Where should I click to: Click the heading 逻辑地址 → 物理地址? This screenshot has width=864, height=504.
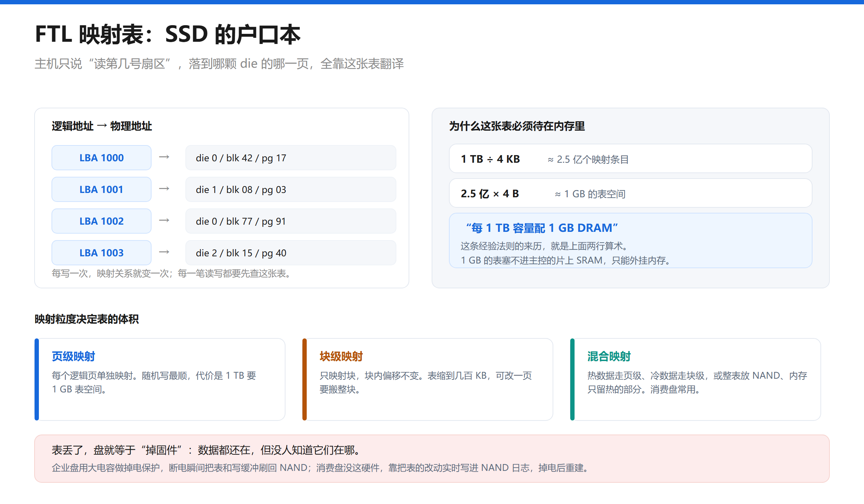102,126
